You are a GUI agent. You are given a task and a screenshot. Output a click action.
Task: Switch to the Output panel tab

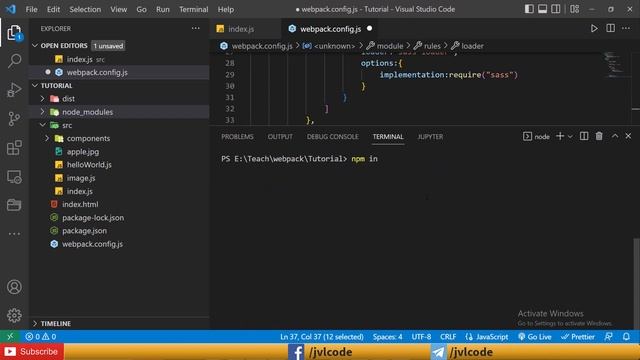(x=280, y=137)
